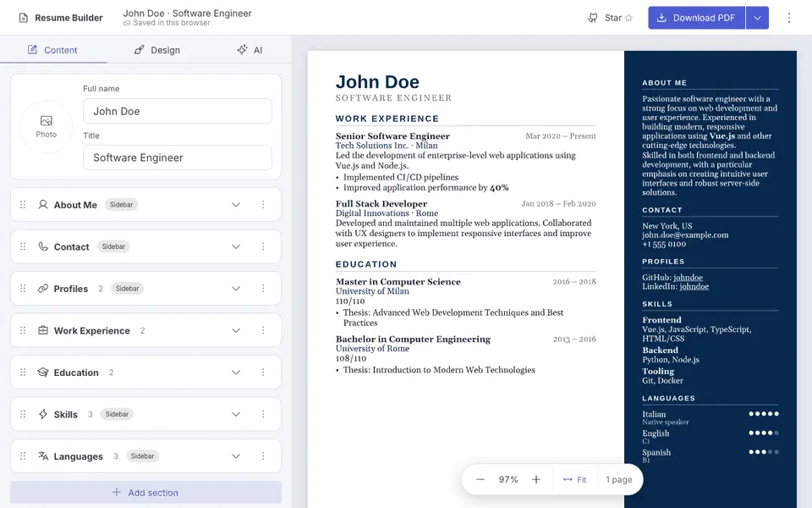Expand the Languages section
Image resolution: width=812 pixels, height=508 pixels.
point(236,456)
